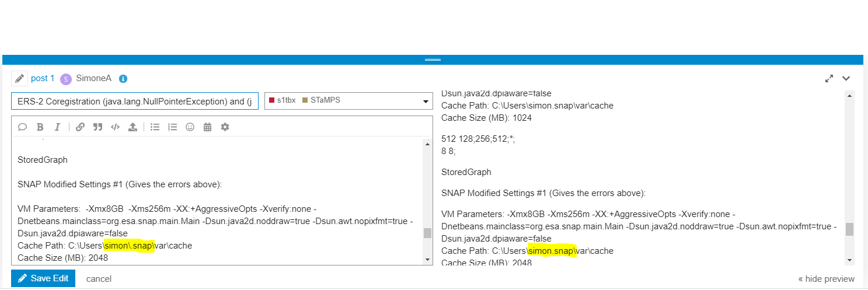Click the cancel link
Viewport: 868px width, 290px height.
[x=99, y=279]
